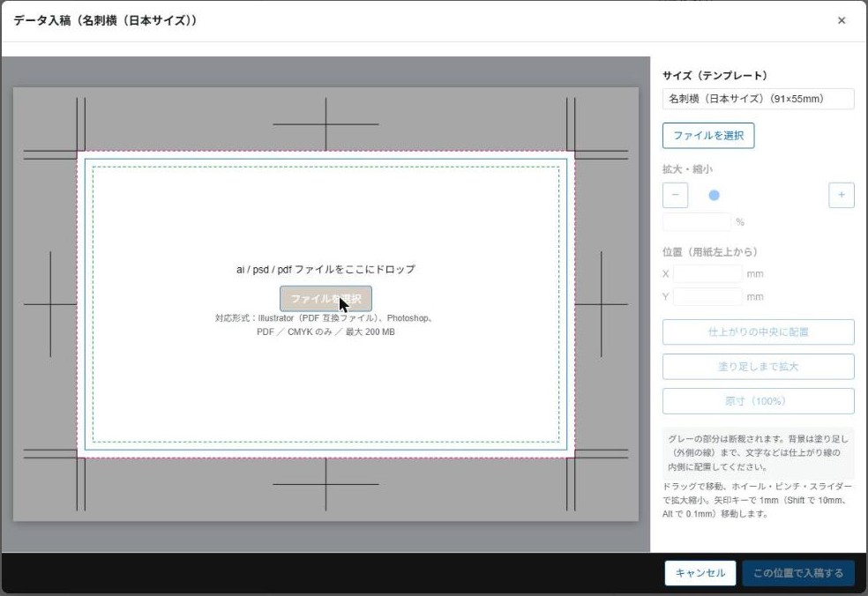
Task: Click 仕上がりの中央に配置 button
Action: [x=758, y=332]
